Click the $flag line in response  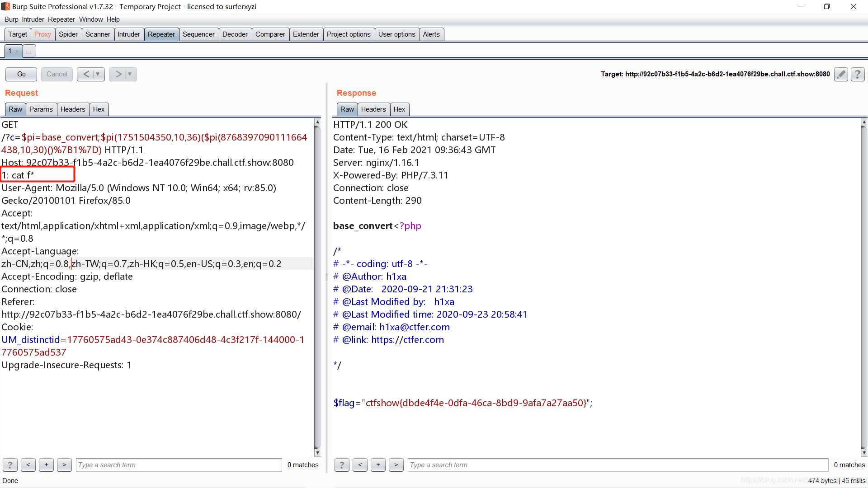tap(463, 403)
